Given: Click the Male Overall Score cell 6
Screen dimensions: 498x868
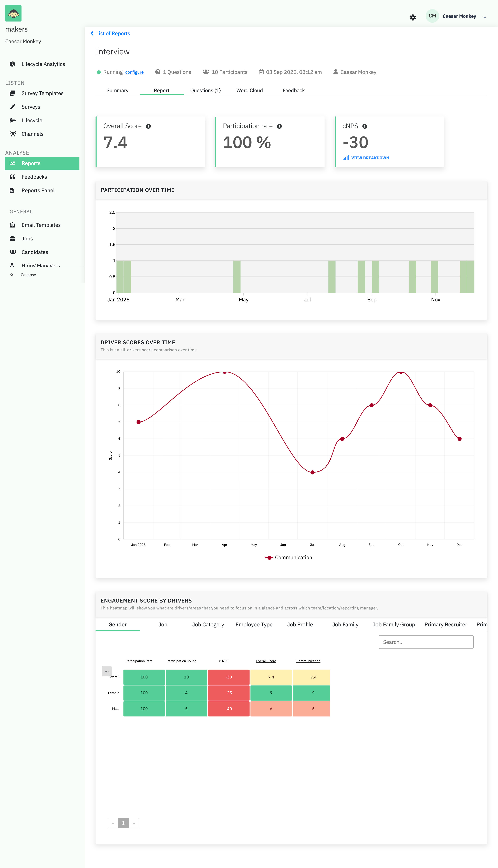Looking at the screenshot, I should click(271, 708).
